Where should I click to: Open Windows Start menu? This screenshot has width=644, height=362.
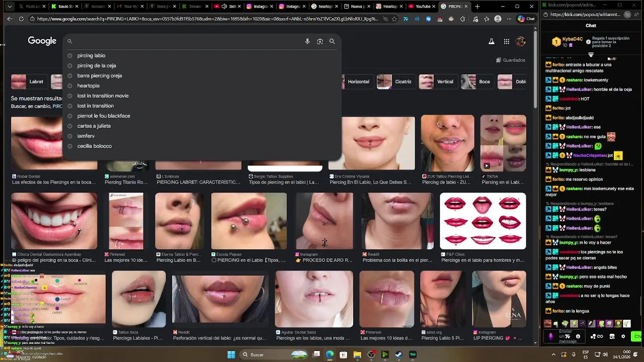[x=231, y=354]
